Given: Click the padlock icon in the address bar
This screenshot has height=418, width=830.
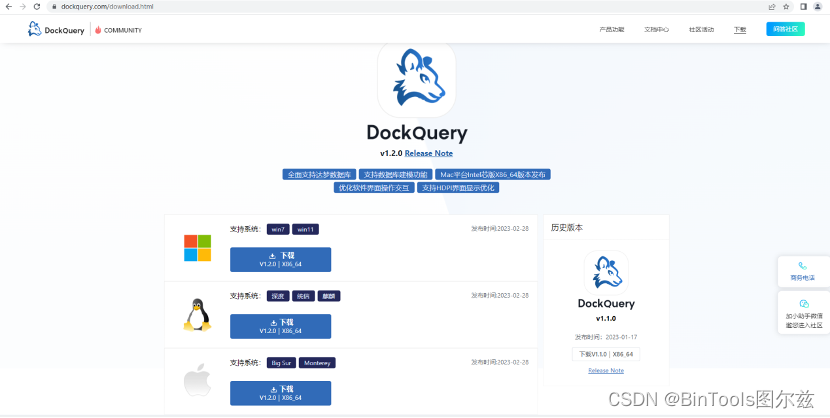Looking at the screenshot, I should click(x=54, y=7).
